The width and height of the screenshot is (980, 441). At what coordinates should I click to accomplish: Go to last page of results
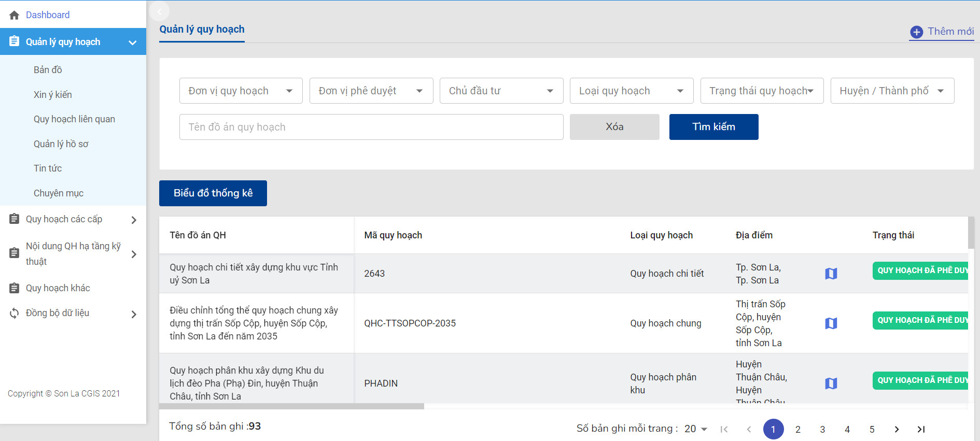(x=921, y=429)
